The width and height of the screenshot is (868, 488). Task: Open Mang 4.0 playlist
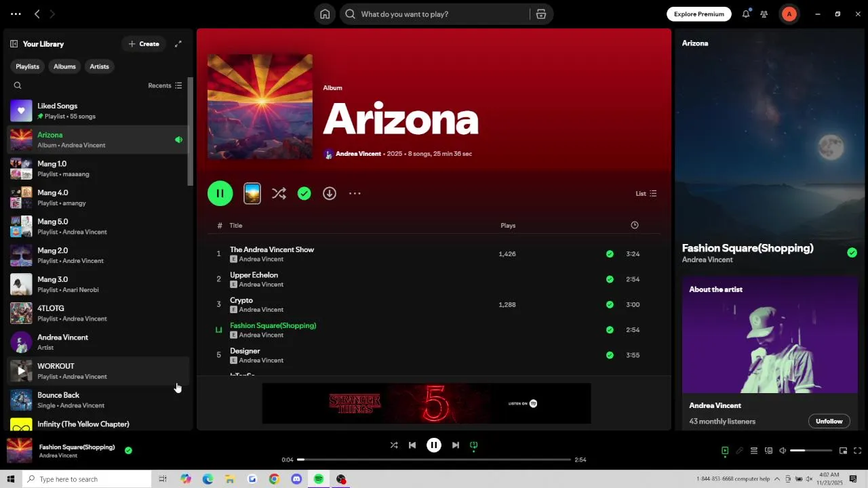point(98,197)
